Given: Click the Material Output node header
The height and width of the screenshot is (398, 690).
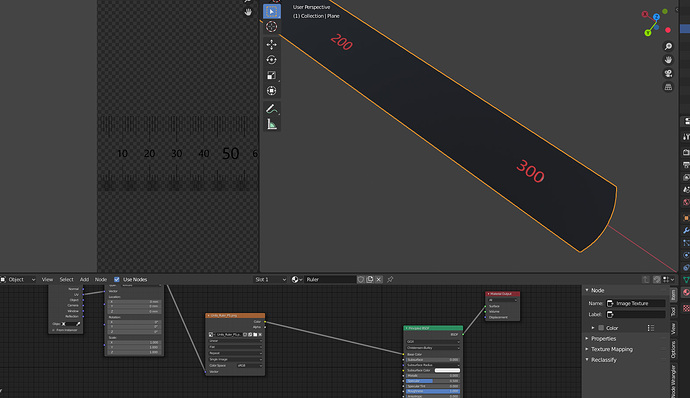Looking at the screenshot, I should (x=503, y=294).
